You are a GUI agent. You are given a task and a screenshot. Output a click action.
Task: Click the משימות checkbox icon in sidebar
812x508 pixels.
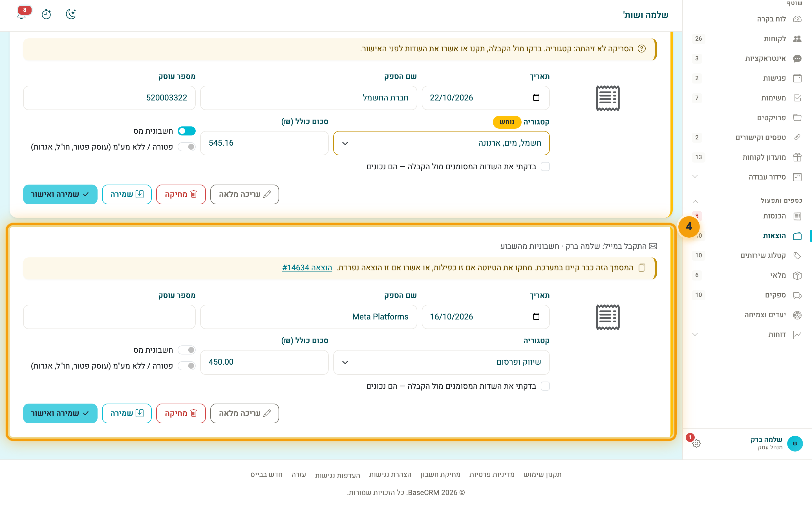797,98
